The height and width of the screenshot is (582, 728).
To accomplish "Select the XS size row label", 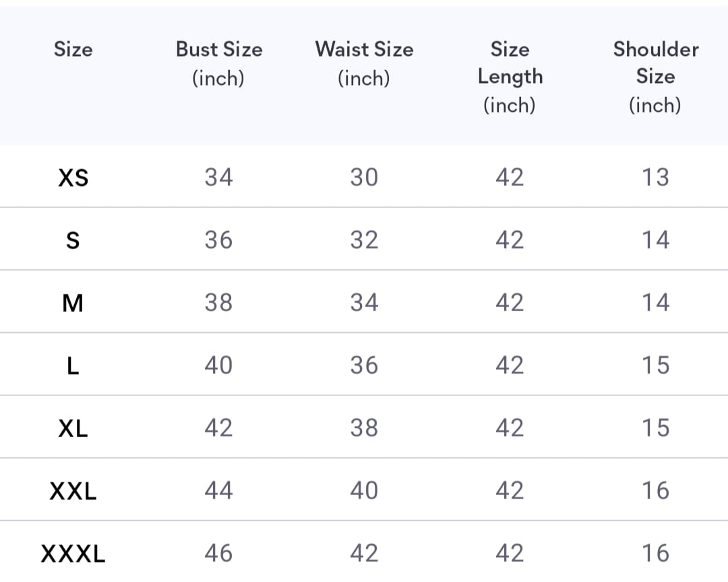I will coord(73,177).
